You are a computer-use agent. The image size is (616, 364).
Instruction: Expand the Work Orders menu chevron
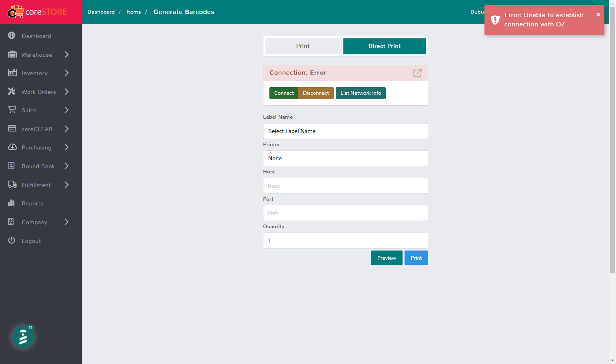pos(67,91)
